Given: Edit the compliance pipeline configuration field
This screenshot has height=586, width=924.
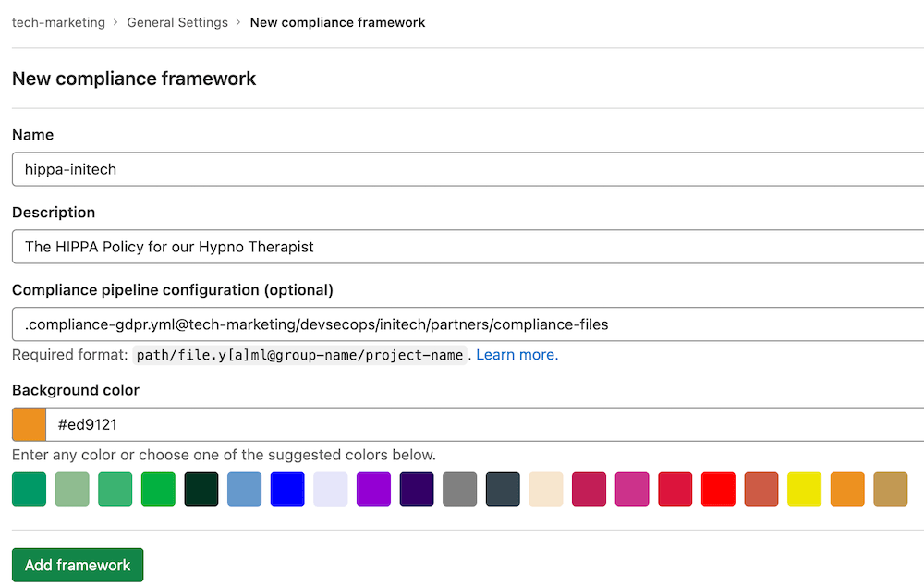Looking at the screenshot, I should [x=468, y=324].
